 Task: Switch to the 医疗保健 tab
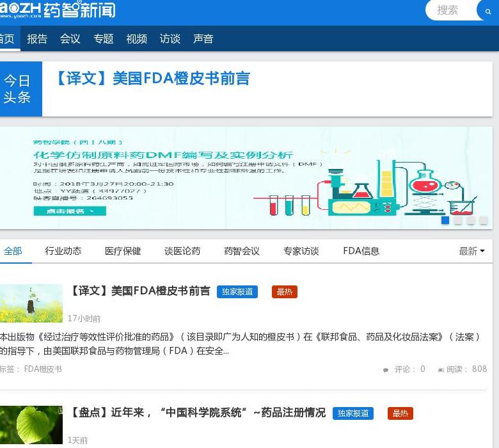tap(123, 251)
